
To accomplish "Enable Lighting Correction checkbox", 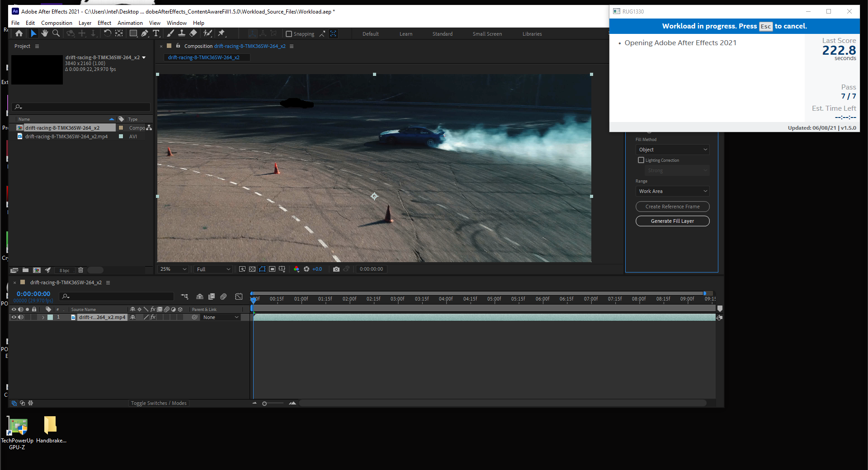I will coord(641,160).
